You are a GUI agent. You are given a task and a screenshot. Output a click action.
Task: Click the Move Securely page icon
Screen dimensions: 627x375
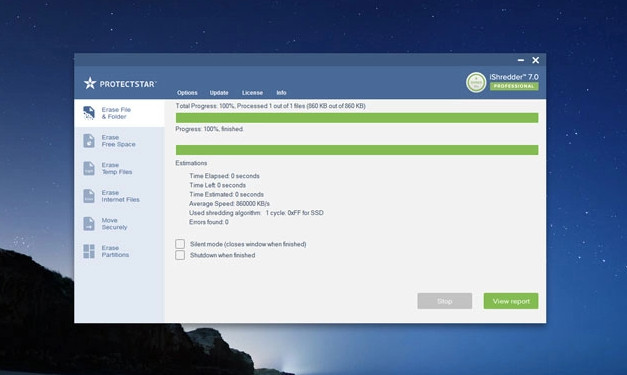89,223
